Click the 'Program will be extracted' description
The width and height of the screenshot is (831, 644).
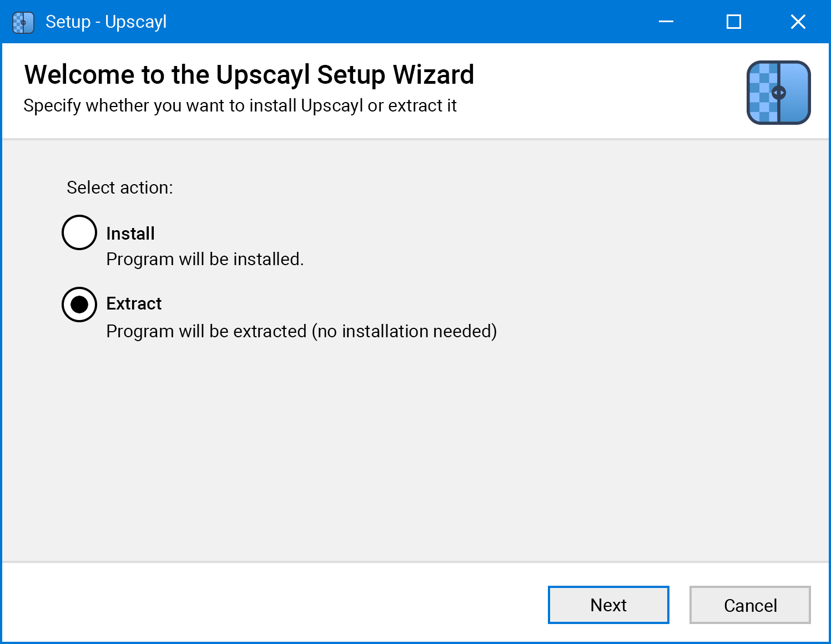[301, 331]
